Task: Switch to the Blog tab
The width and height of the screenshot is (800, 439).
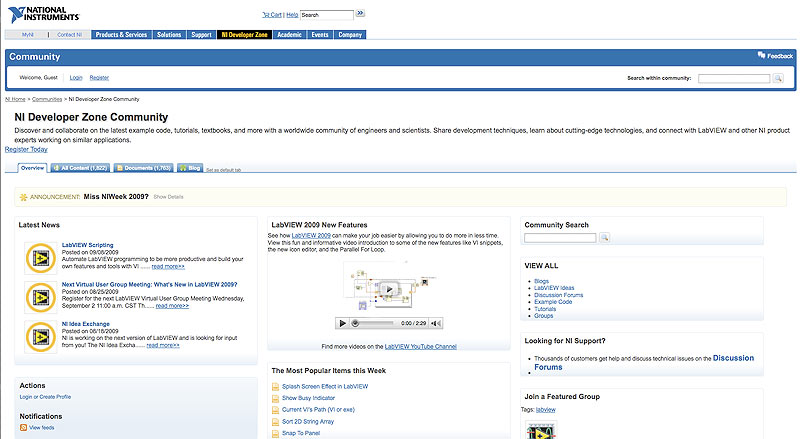Action: [190, 168]
